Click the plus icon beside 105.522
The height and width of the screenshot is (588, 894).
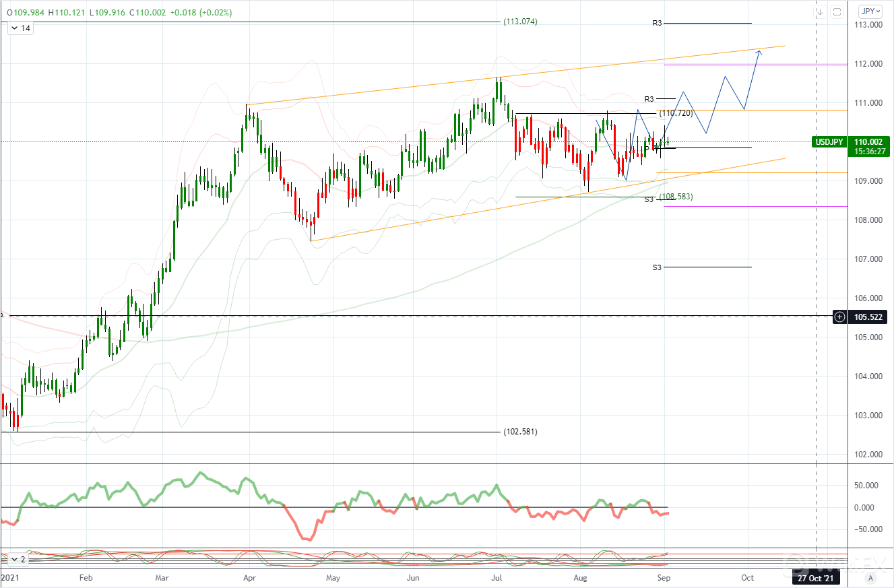[839, 317]
